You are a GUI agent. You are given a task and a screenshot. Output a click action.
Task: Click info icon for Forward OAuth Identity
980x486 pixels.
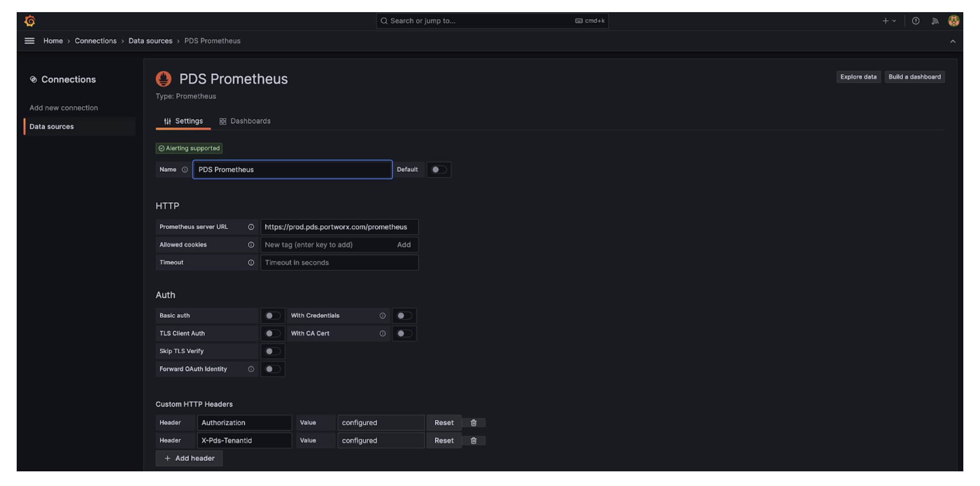[x=251, y=369]
